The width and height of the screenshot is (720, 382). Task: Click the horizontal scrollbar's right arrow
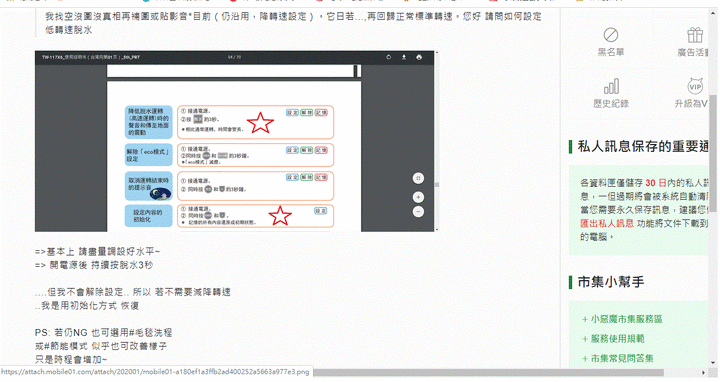(x=703, y=372)
